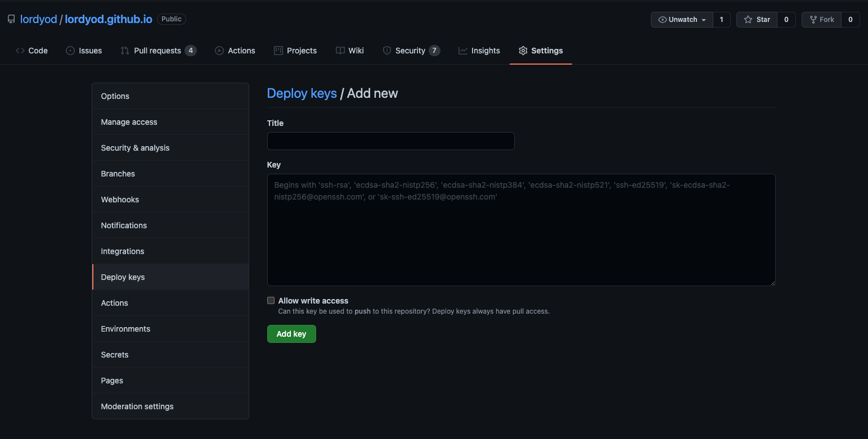Switch to the Code tab
This screenshot has height=439, width=868.
32,51
